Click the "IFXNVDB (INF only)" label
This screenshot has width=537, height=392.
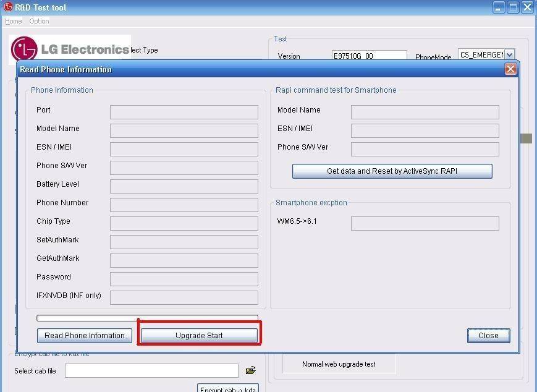69,295
